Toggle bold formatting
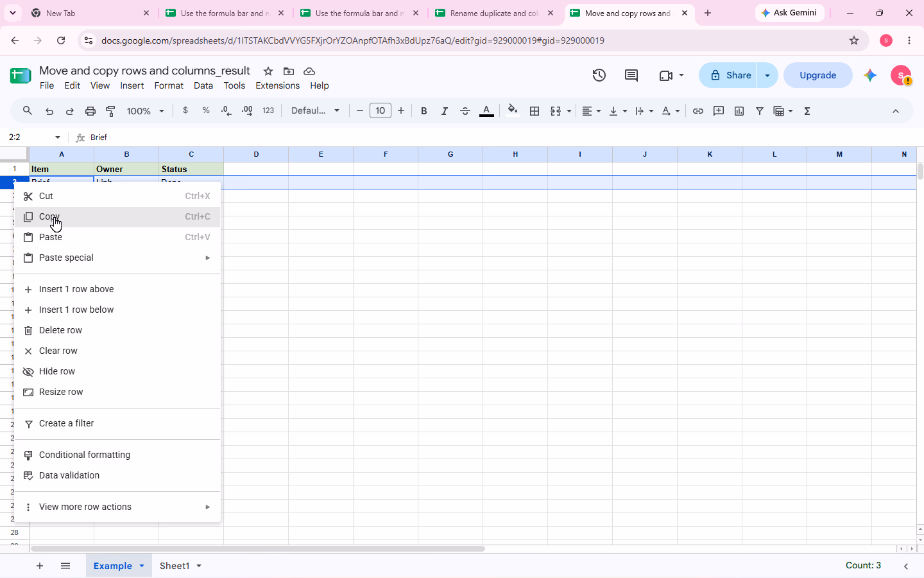This screenshot has height=578, width=924. pos(424,111)
